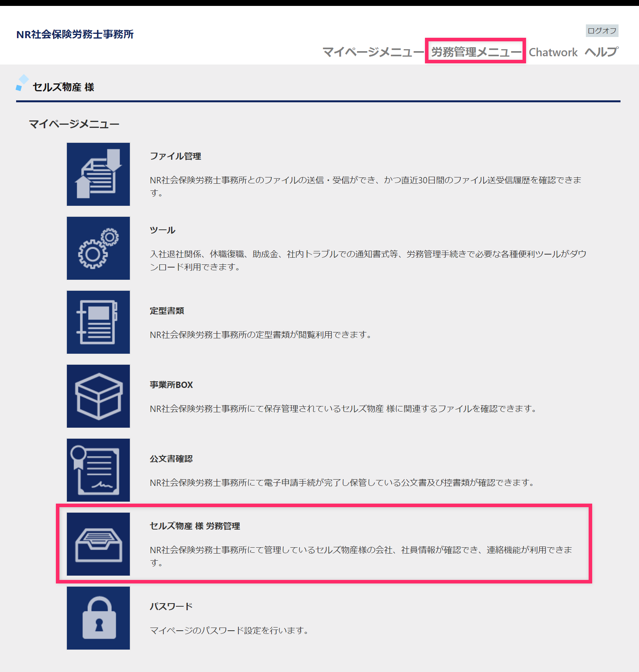Click the ツール gears icon
Screen dimensions: 639x672
98,248
